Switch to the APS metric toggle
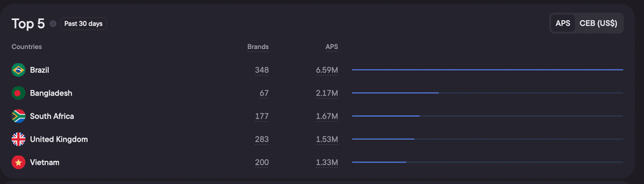 [562, 23]
